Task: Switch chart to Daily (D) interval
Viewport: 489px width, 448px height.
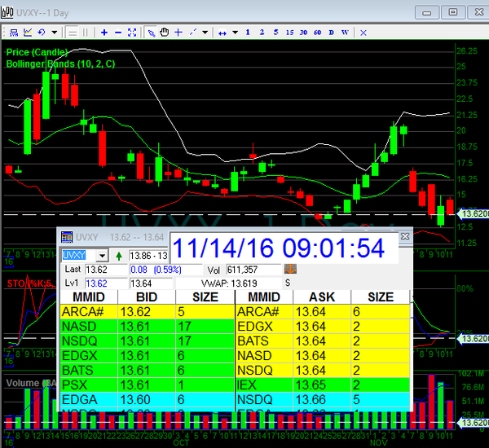Action: coord(331,32)
